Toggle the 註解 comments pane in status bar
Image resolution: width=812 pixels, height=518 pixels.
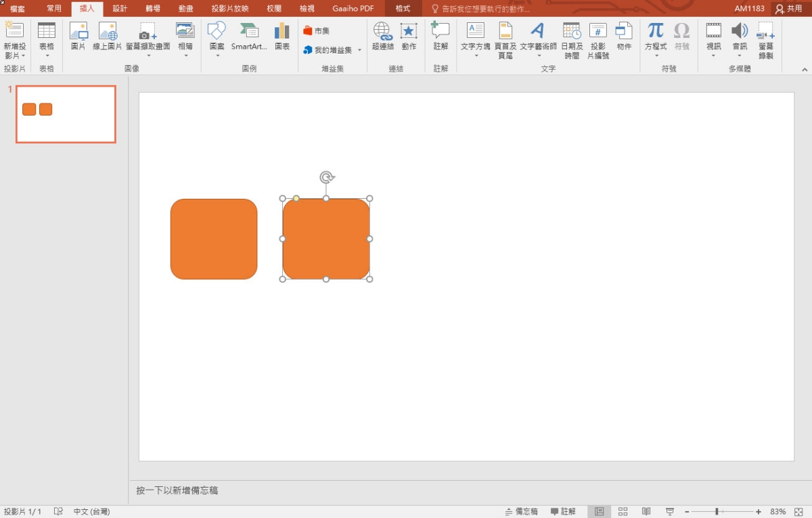point(563,511)
